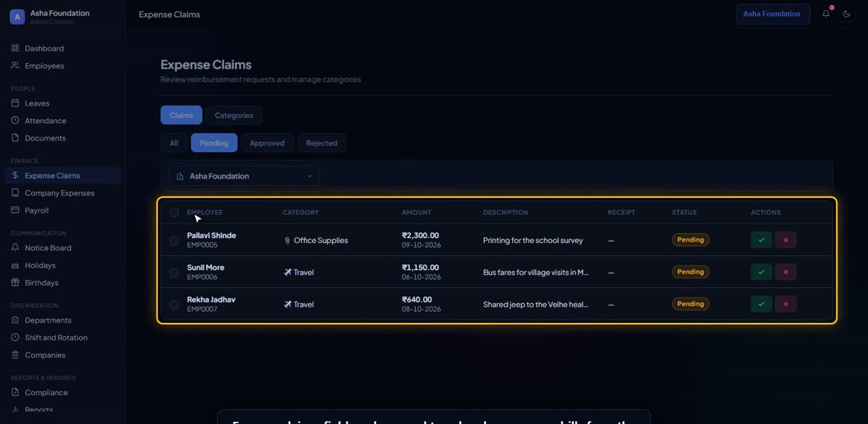The width and height of the screenshot is (868, 424).
Task: Check Pallavi Shinde's row checkbox
Action: click(174, 240)
